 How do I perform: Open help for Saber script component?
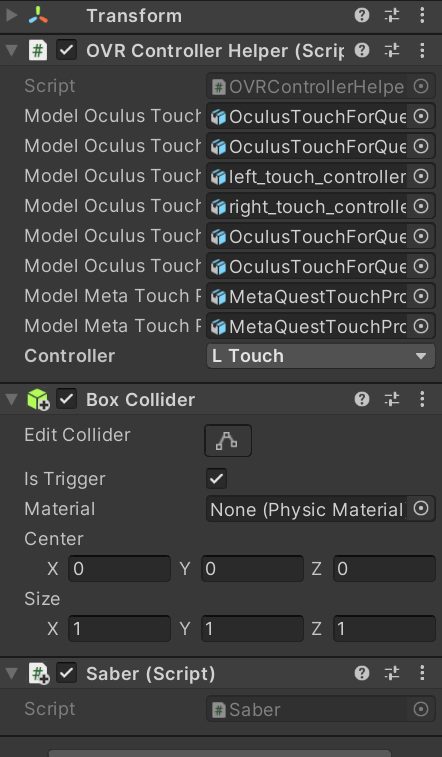click(x=362, y=673)
